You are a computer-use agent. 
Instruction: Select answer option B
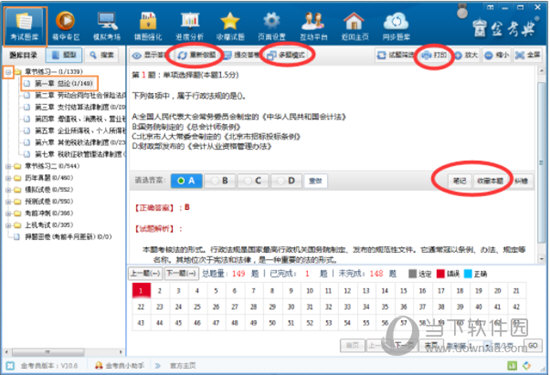[220, 181]
